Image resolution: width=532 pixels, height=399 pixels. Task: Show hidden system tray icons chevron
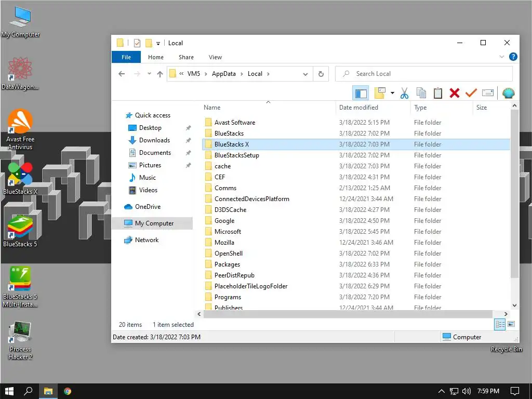click(441, 391)
